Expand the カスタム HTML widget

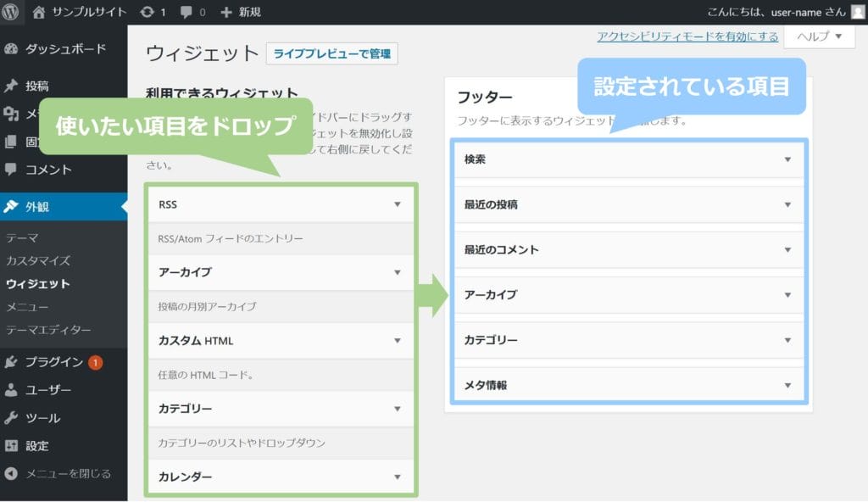click(397, 341)
